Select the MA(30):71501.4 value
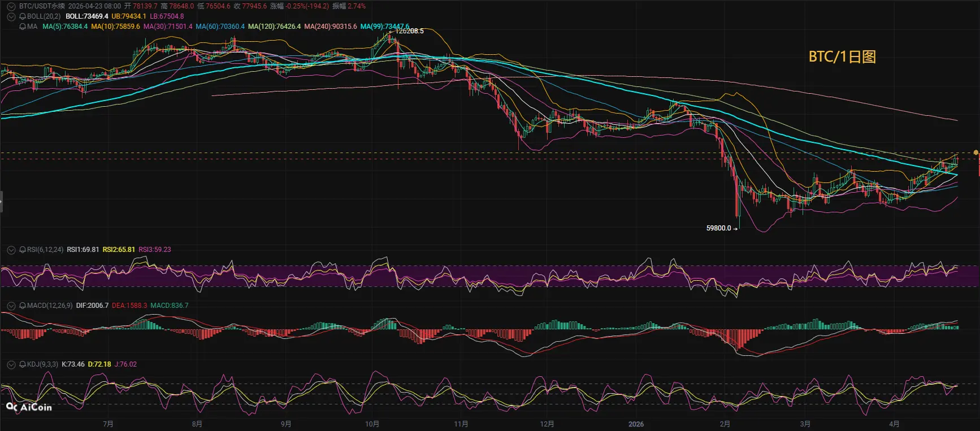The height and width of the screenshot is (431, 980). [x=168, y=27]
